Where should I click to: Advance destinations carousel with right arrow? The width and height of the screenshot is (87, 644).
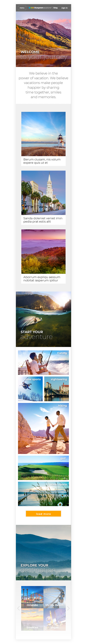coord(68,608)
